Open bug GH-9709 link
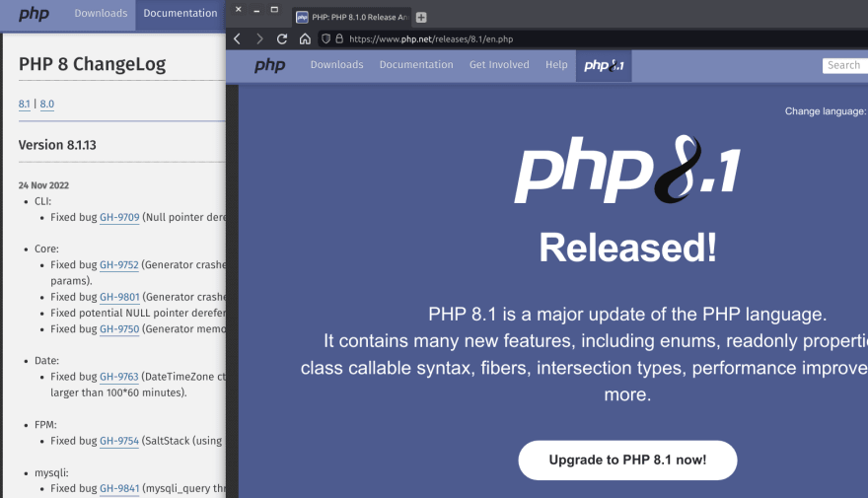The image size is (868, 498). coord(119,218)
